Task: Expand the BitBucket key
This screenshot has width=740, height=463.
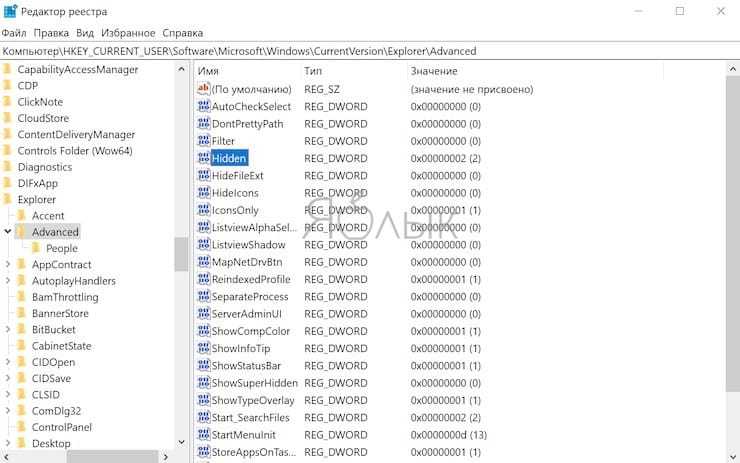Action: [8, 329]
